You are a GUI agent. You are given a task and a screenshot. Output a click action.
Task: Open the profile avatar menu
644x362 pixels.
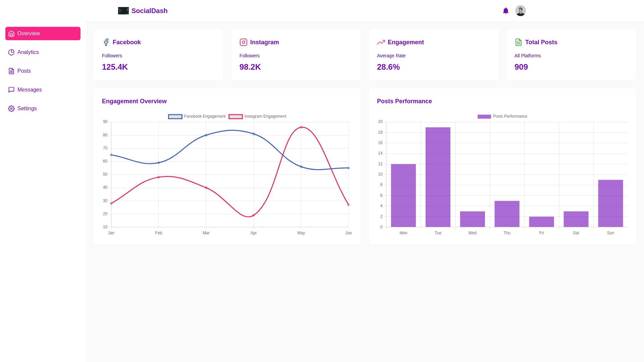[520, 11]
